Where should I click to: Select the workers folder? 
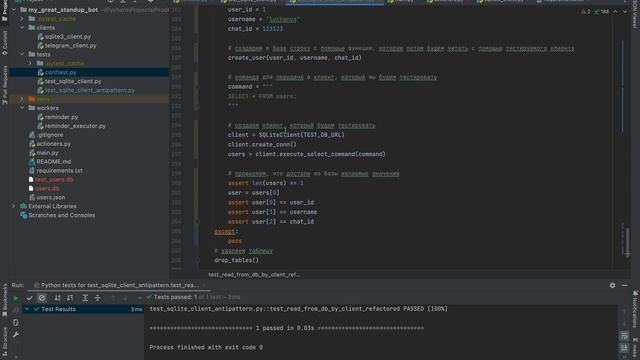pos(47,108)
